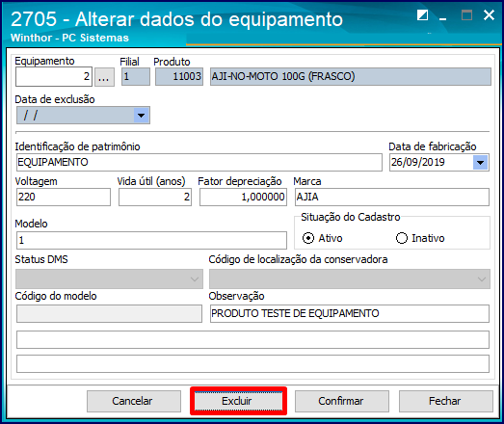This screenshot has width=504, height=424.
Task: Click the Excluir button
Action: 238,401
